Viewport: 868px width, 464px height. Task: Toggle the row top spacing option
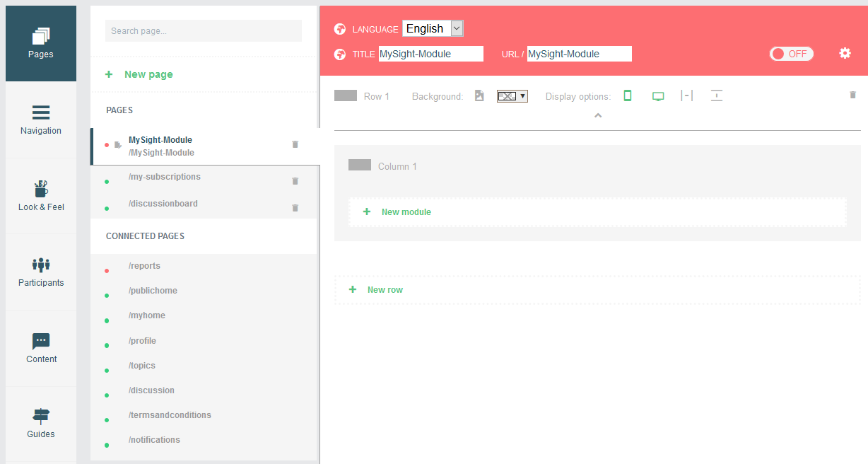point(717,95)
